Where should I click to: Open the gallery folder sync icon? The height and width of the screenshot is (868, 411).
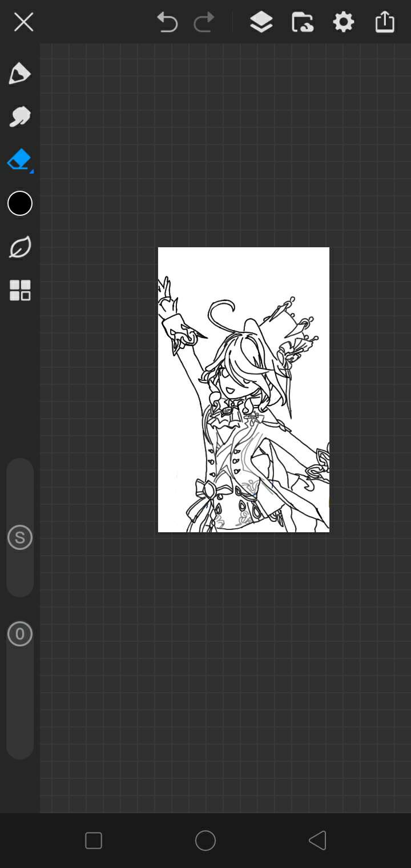point(303,22)
